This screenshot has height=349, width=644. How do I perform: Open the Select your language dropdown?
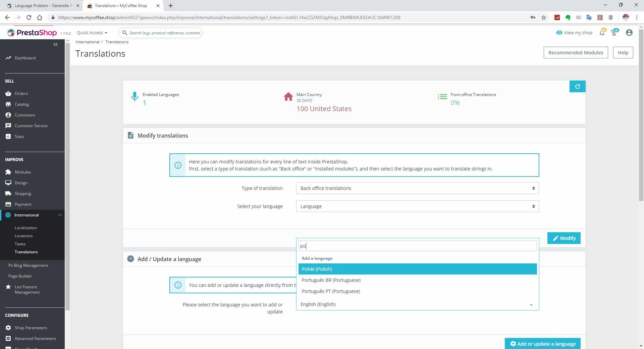418,206
